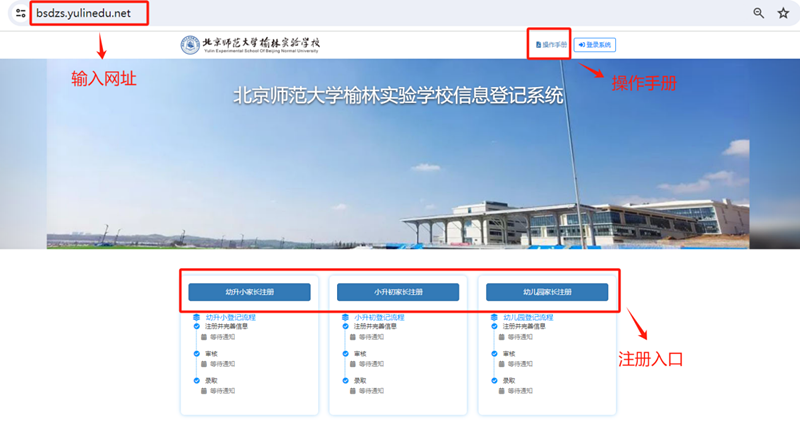The height and width of the screenshot is (432, 800).
Task: Click calendar icon under 审核 in 幼儿园 card
Action: point(502,364)
